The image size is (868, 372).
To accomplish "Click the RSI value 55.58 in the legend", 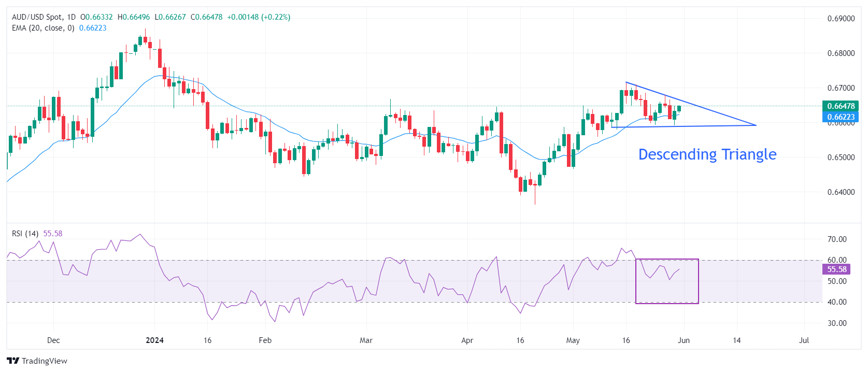I will click(53, 234).
